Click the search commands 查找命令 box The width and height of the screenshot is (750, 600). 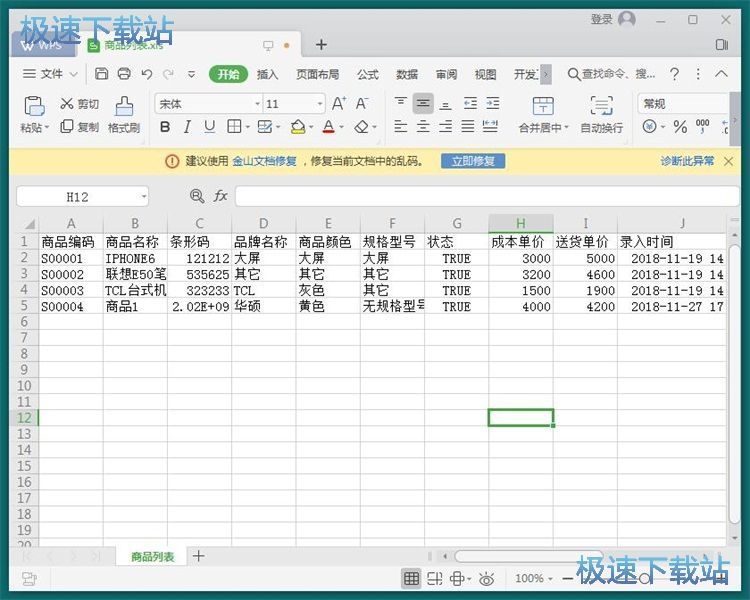coord(612,74)
